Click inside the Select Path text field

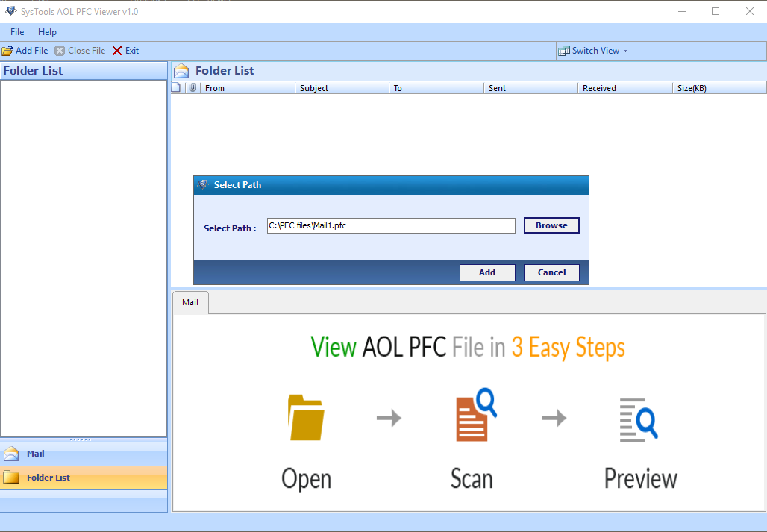point(391,225)
